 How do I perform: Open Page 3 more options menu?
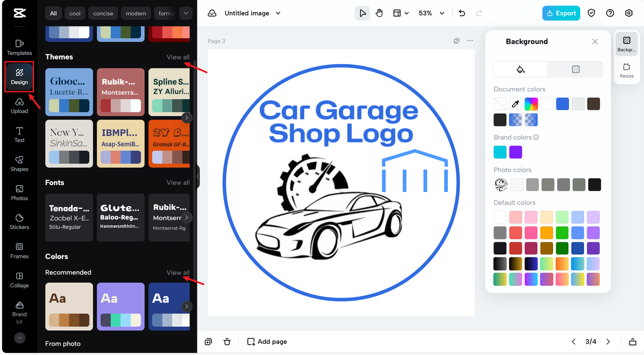pos(470,41)
